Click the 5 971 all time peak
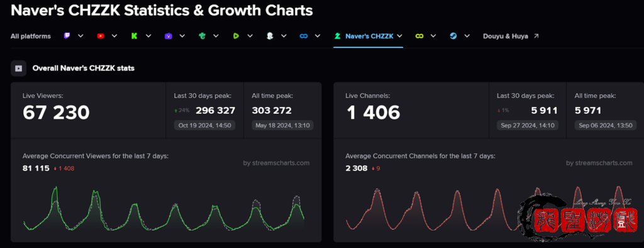 click(588, 111)
